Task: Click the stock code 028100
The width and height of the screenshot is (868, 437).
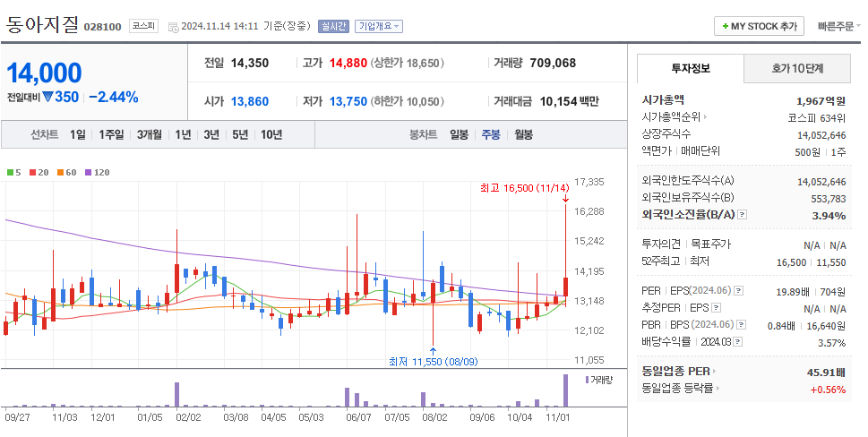Action: (102, 27)
